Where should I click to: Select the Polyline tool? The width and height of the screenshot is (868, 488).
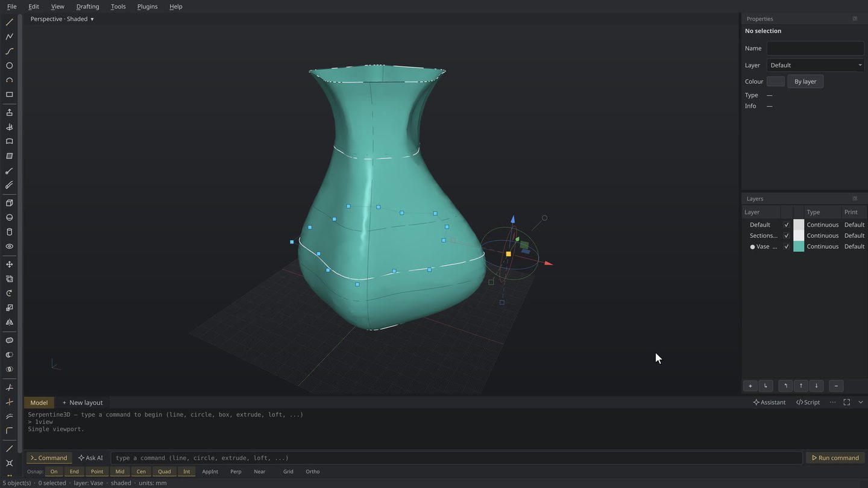(x=9, y=37)
